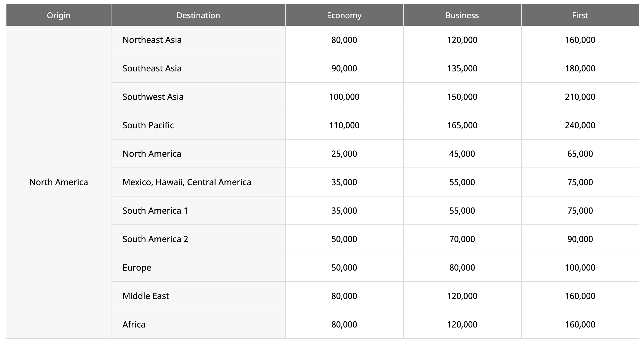
Task: Select the Europe destination cell
Action: [137, 267]
